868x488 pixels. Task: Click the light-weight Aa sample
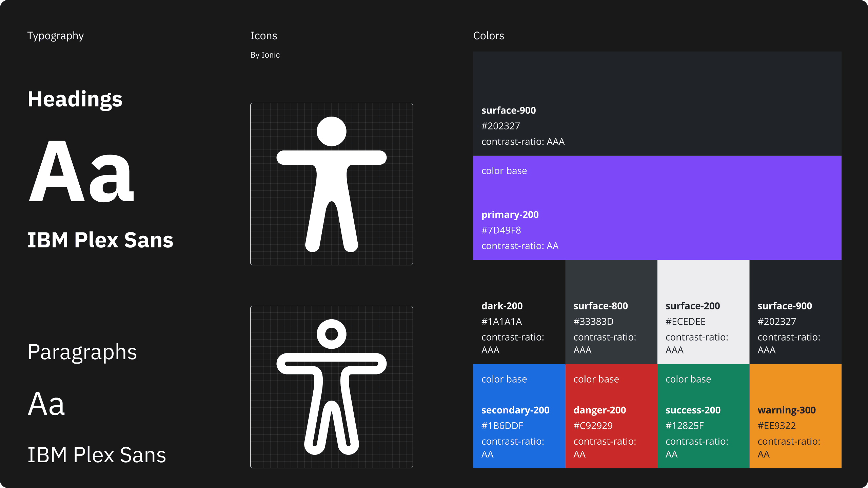(x=46, y=404)
